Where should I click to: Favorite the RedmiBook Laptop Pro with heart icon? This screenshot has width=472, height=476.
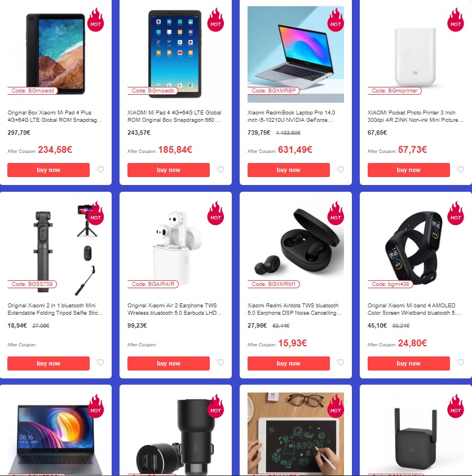[x=341, y=169]
